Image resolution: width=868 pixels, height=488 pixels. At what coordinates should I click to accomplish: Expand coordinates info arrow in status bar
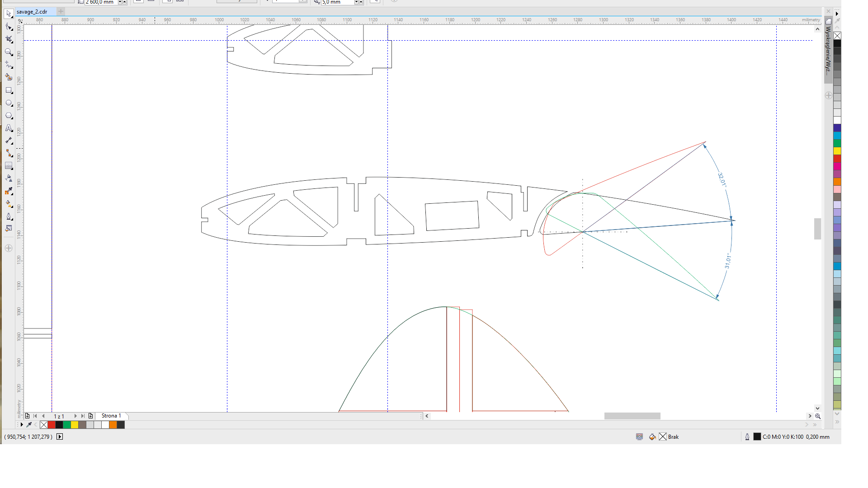click(60, 436)
